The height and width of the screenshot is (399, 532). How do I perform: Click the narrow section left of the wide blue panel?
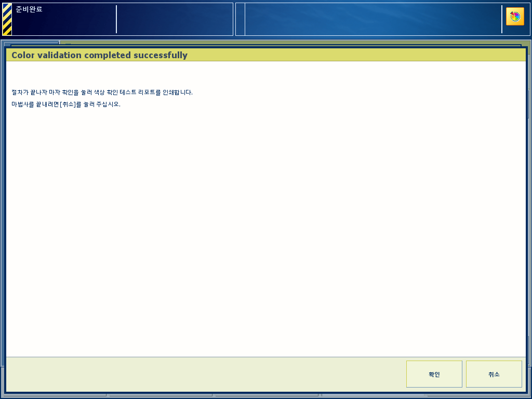point(240,19)
